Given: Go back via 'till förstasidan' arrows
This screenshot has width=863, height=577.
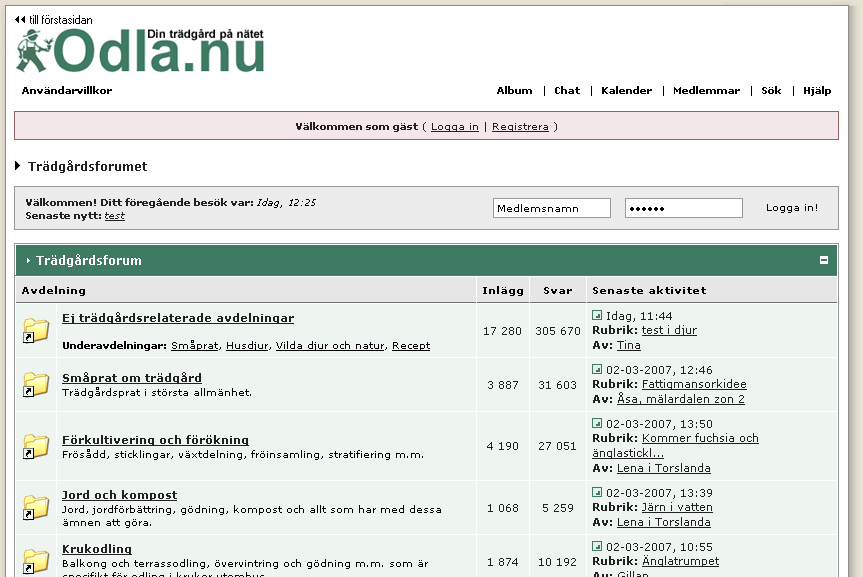Looking at the screenshot, I should [20, 19].
